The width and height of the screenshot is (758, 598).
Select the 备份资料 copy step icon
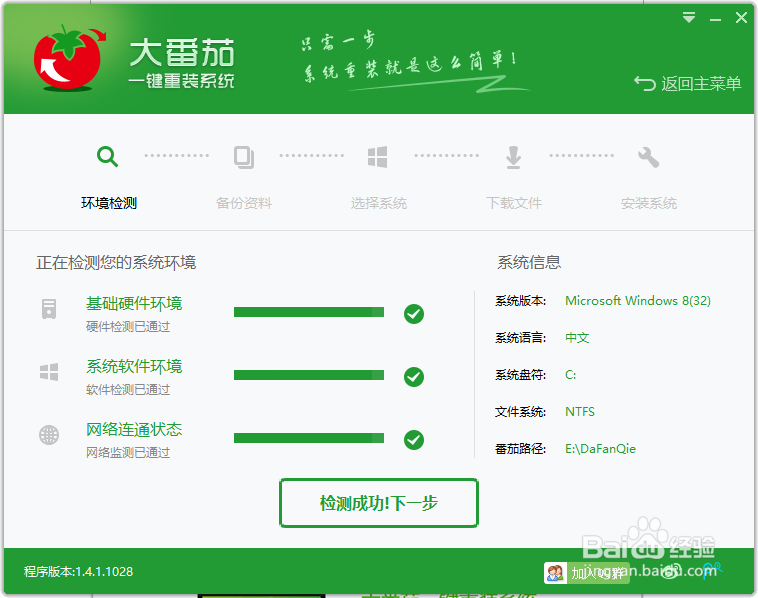(244, 157)
